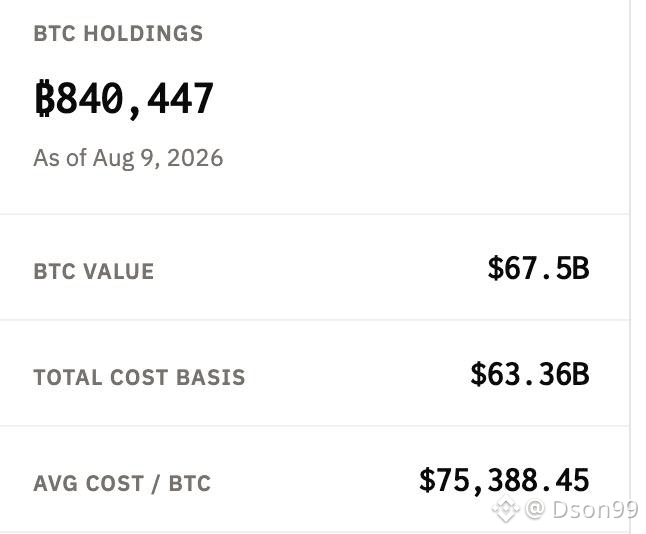
Task: Click the divider line above the AVG COST row
Action: pyautogui.click(x=315, y=426)
